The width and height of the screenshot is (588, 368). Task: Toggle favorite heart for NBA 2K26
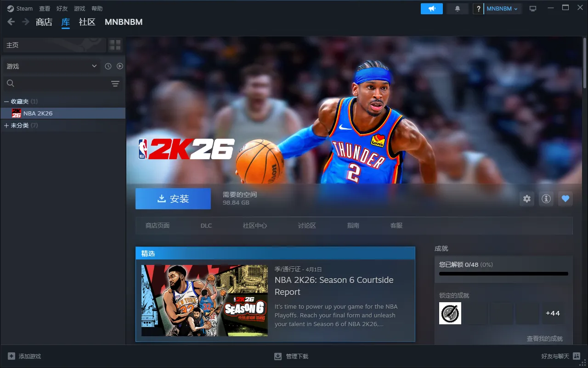point(565,199)
